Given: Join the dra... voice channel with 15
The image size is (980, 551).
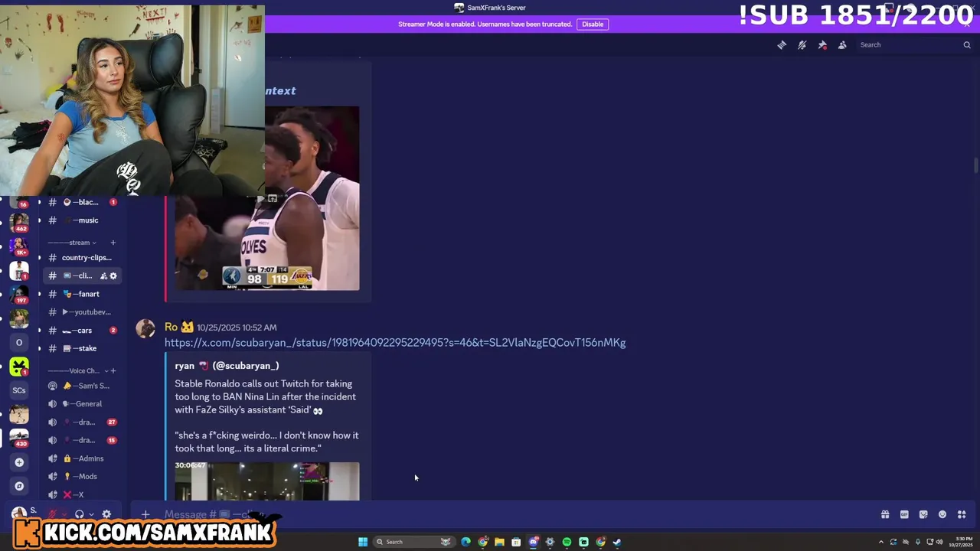Looking at the screenshot, I should coord(81,440).
